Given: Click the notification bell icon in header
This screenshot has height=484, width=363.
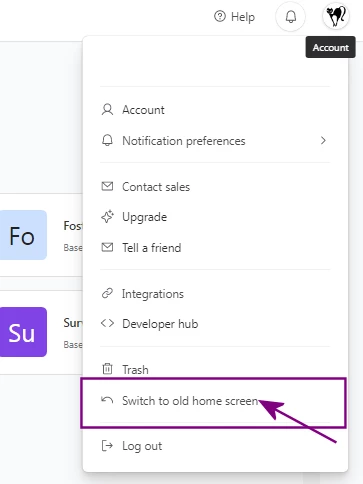Looking at the screenshot, I should click(x=291, y=16).
